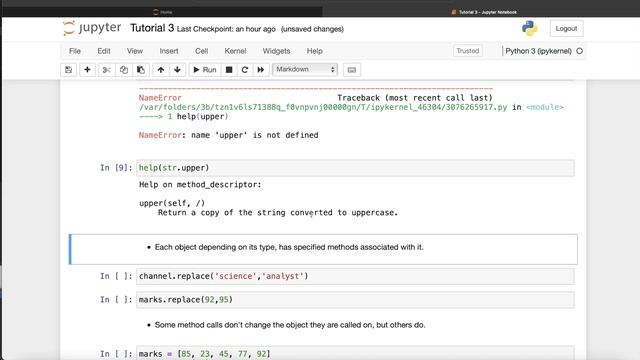Click the Tutorial 3 notebook title
The width and height of the screenshot is (640, 360).
(152, 28)
